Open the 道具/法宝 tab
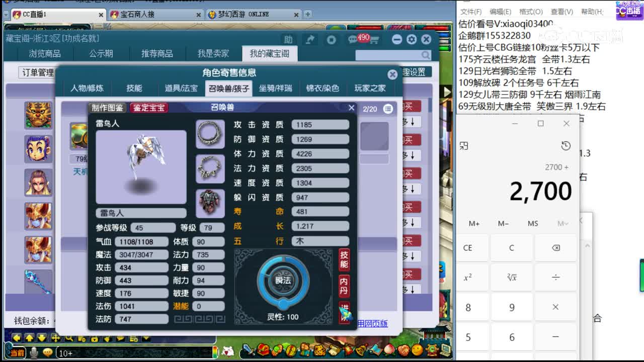 tap(181, 88)
